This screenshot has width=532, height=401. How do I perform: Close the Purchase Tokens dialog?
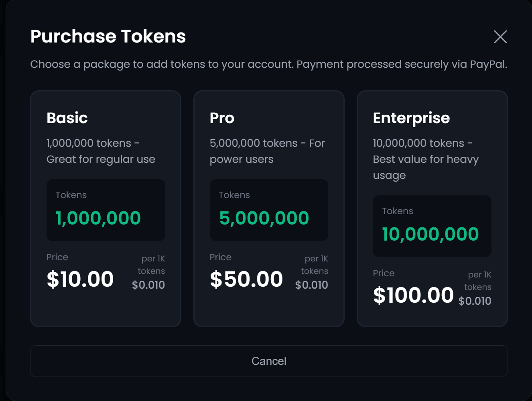tap(500, 37)
